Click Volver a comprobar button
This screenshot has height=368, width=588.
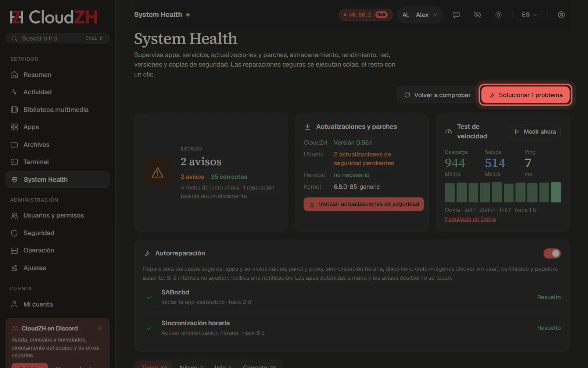click(437, 95)
